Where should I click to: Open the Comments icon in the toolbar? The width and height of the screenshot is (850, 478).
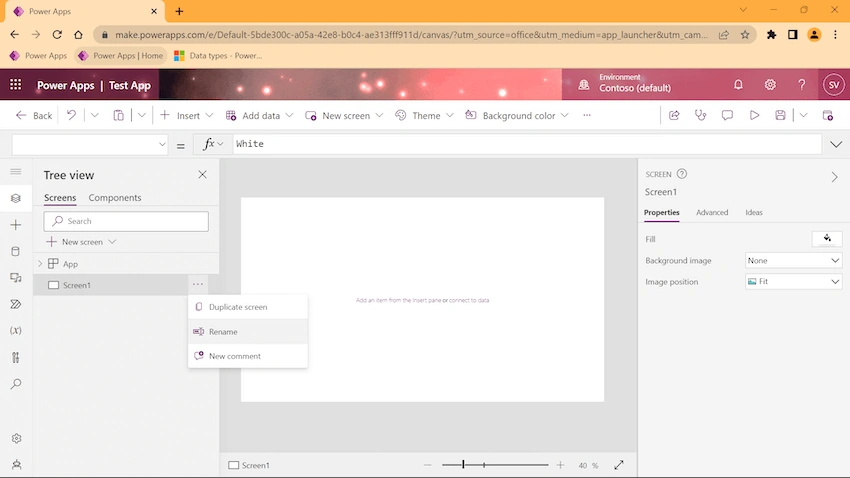[727, 115]
